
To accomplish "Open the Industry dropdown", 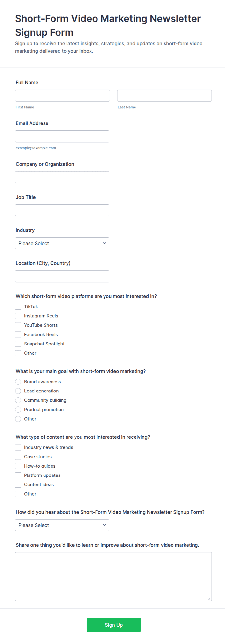I will pos(62,243).
